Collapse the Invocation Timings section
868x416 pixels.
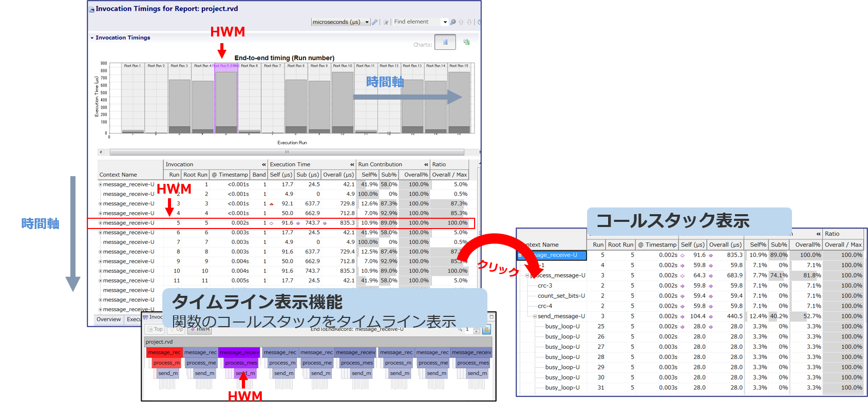[x=92, y=38]
